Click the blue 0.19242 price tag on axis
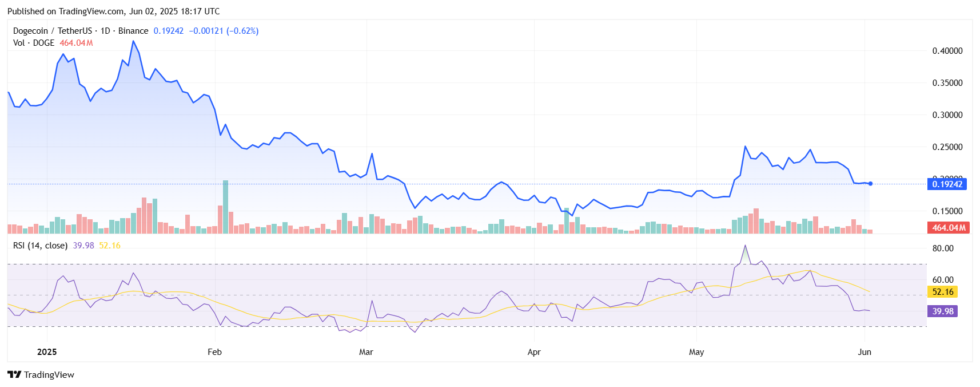Screen dimensions: 980x387 point(947,184)
